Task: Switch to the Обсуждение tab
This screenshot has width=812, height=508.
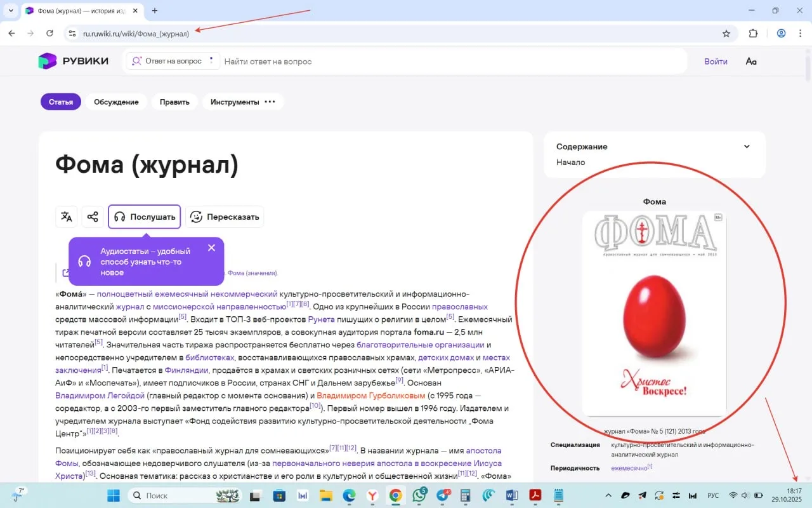Action: pos(116,102)
